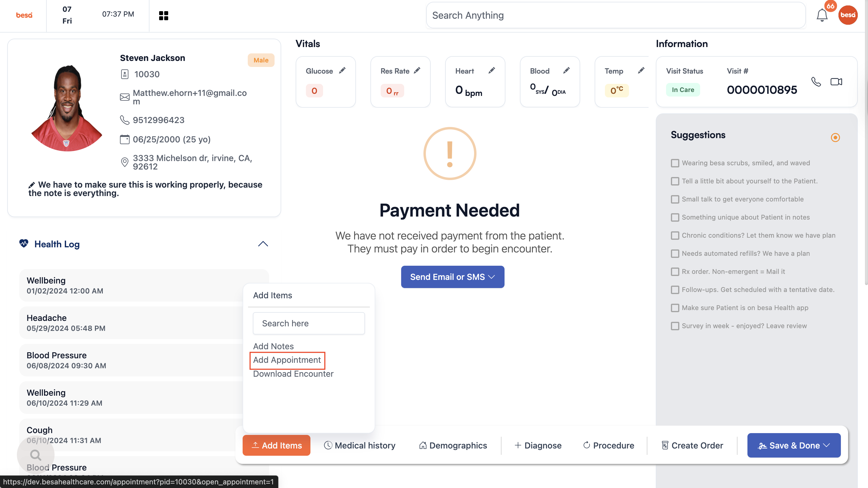Select Download Encounter menu entry
The image size is (868, 488).
click(x=293, y=374)
